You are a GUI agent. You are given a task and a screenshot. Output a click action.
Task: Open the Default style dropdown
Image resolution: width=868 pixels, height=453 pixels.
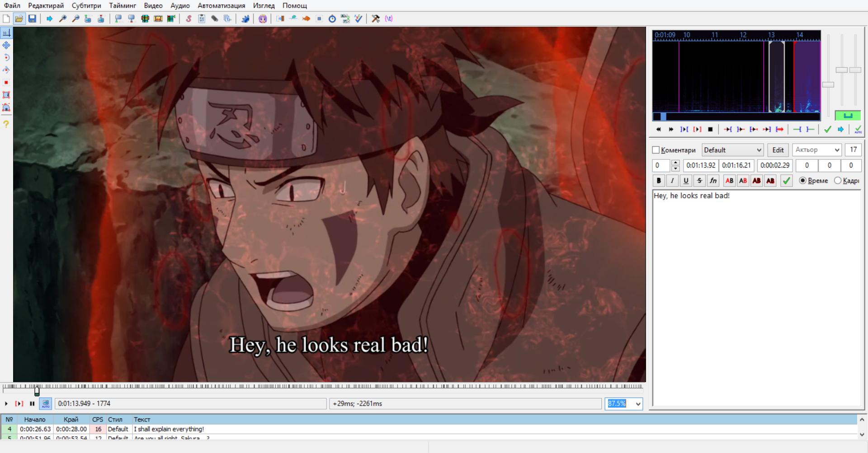coord(732,150)
